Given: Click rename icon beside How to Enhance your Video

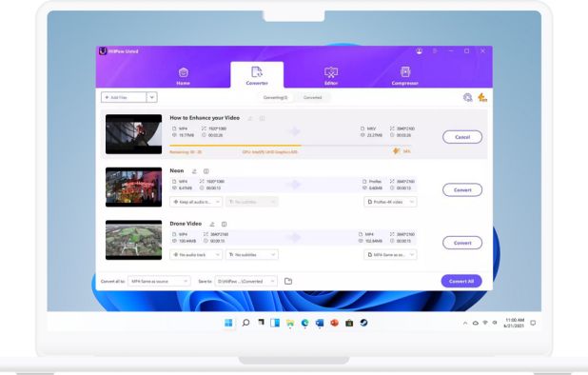Looking at the screenshot, I should pyautogui.click(x=250, y=118).
